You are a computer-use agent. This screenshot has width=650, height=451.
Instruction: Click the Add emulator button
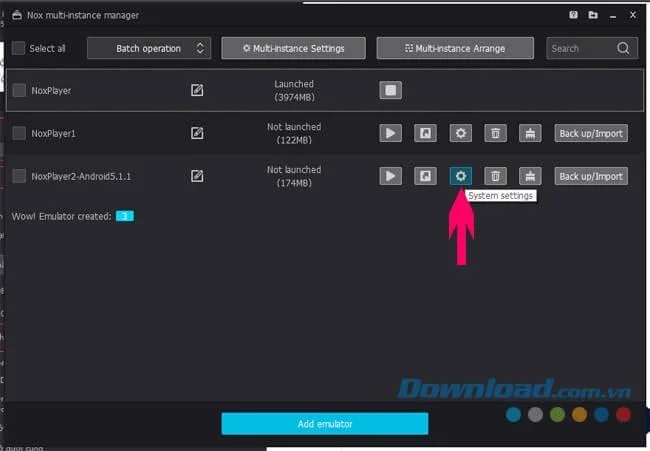(x=325, y=424)
